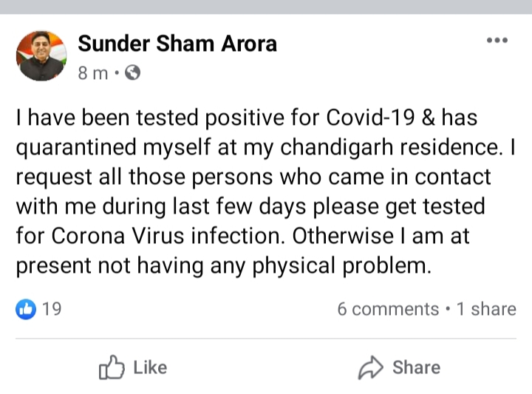View the 19 reactions count
The image size is (532, 394).
click(x=51, y=309)
